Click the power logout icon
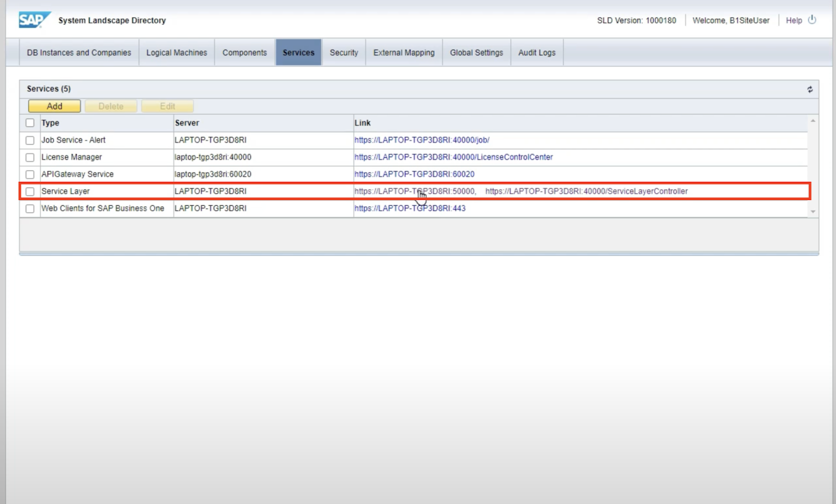This screenshot has width=836, height=504. [812, 20]
